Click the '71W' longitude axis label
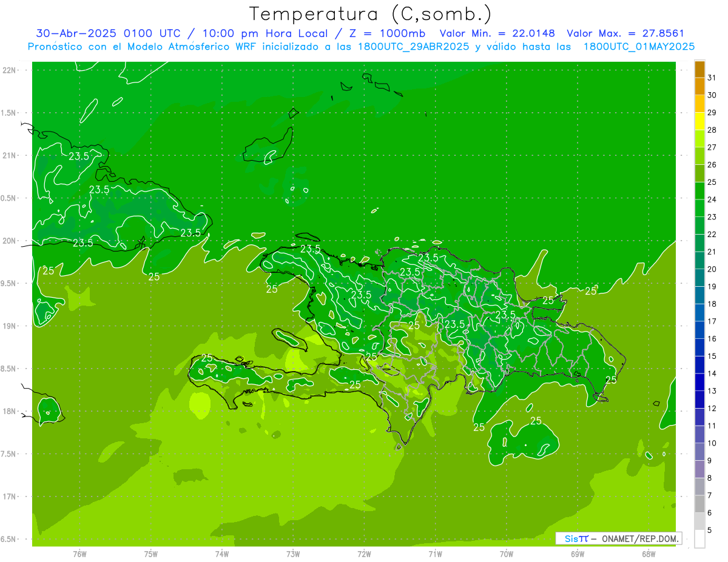This screenshot has height=562, width=728. (435, 554)
